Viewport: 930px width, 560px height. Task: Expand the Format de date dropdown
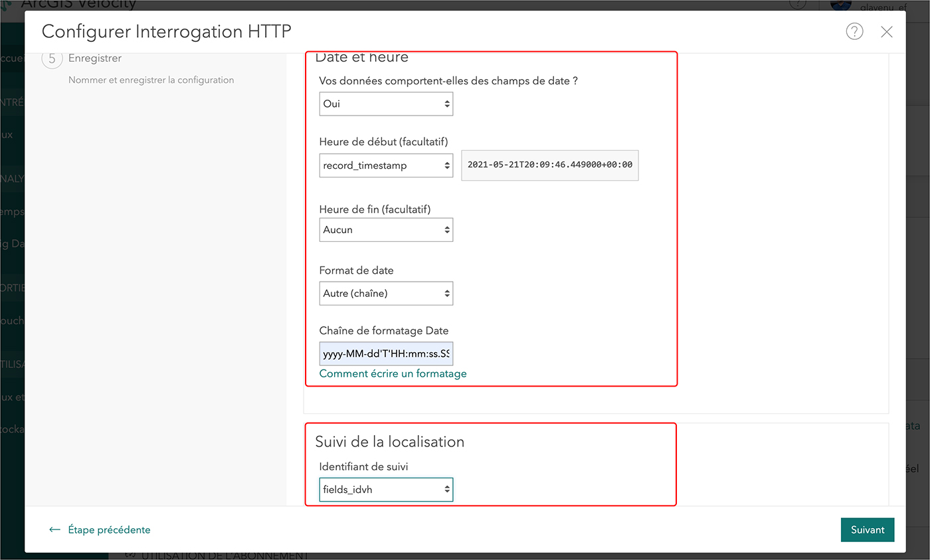pyautogui.click(x=386, y=293)
